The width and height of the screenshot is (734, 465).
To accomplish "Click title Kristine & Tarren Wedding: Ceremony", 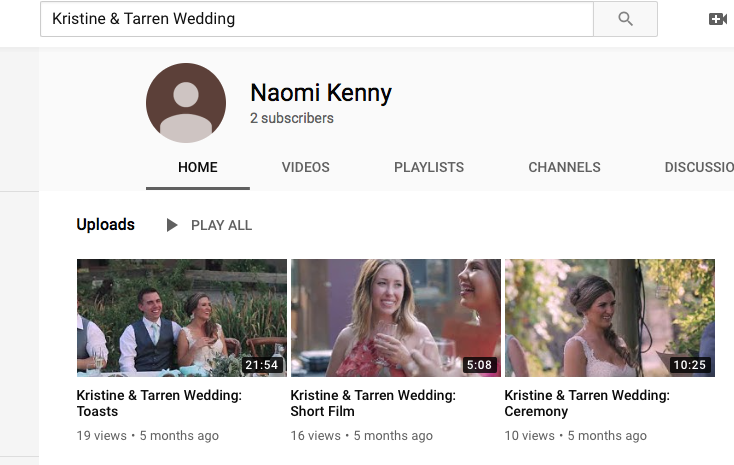I will 587,403.
